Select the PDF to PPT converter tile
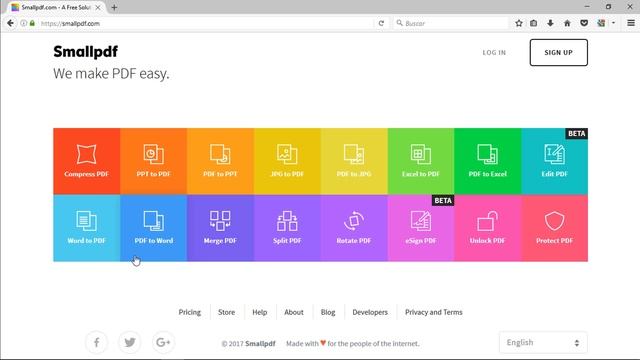This screenshot has width=640, height=360. click(220, 161)
